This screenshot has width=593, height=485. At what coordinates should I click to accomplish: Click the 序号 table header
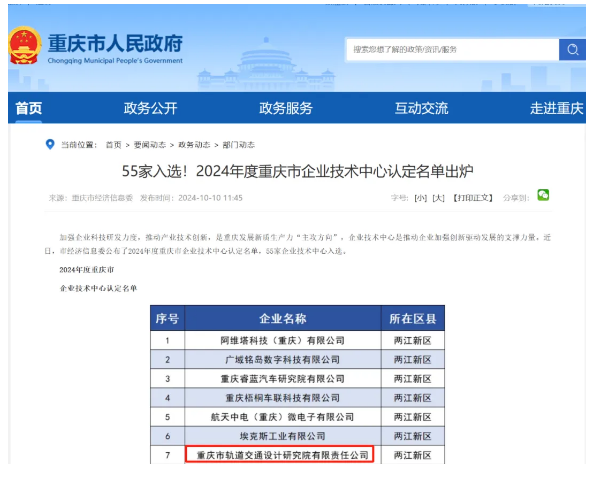point(167,319)
